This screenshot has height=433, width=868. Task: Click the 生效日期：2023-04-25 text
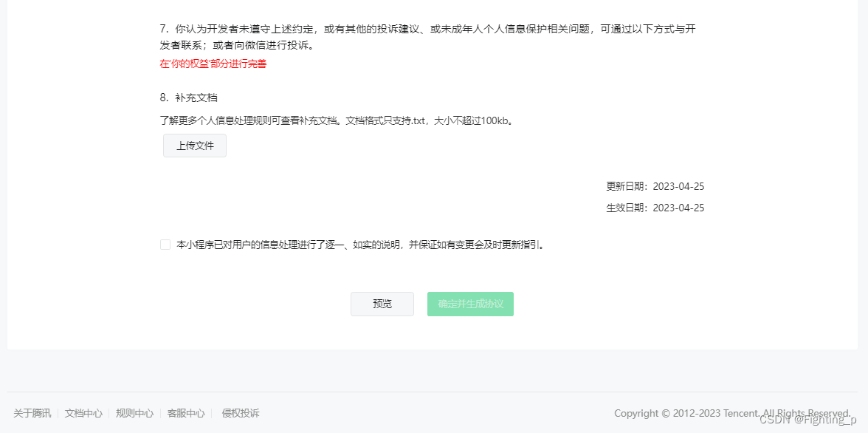pyautogui.click(x=655, y=208)
